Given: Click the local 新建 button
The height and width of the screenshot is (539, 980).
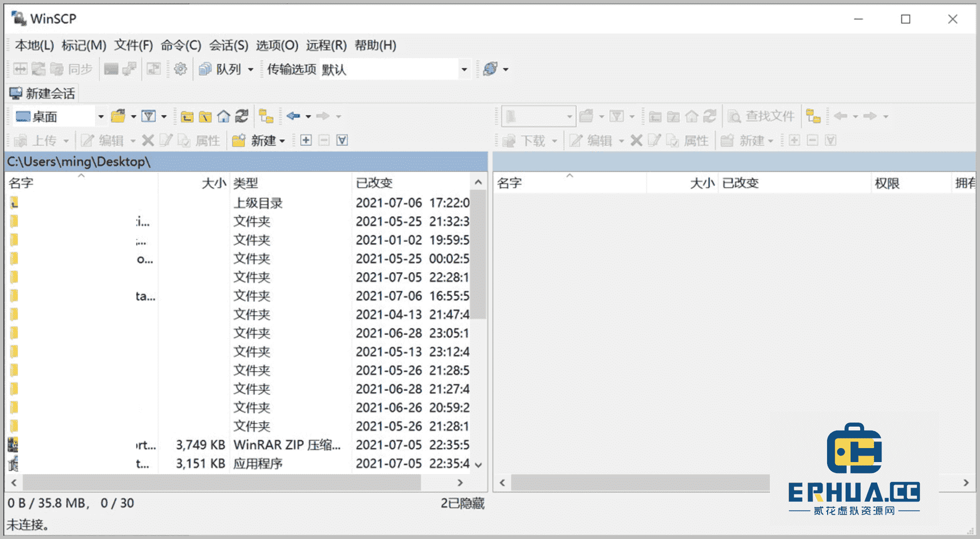Looking at the screenshot, I should 253,140.
